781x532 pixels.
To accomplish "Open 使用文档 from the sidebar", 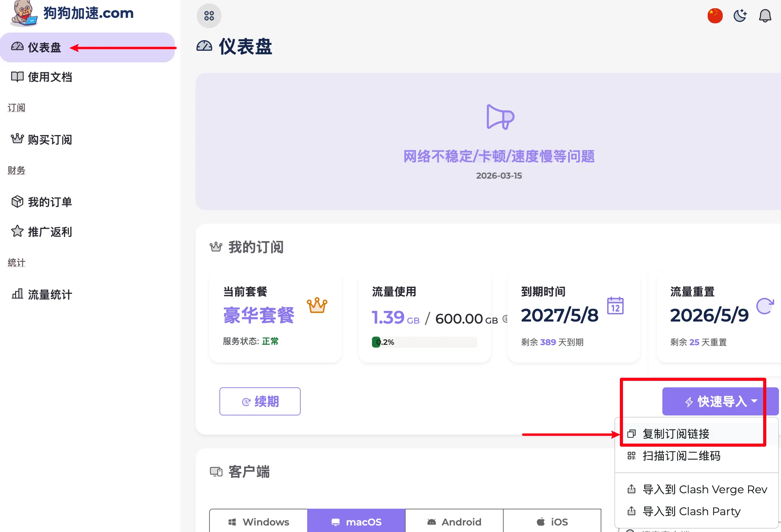I will [x=50, y=77].
